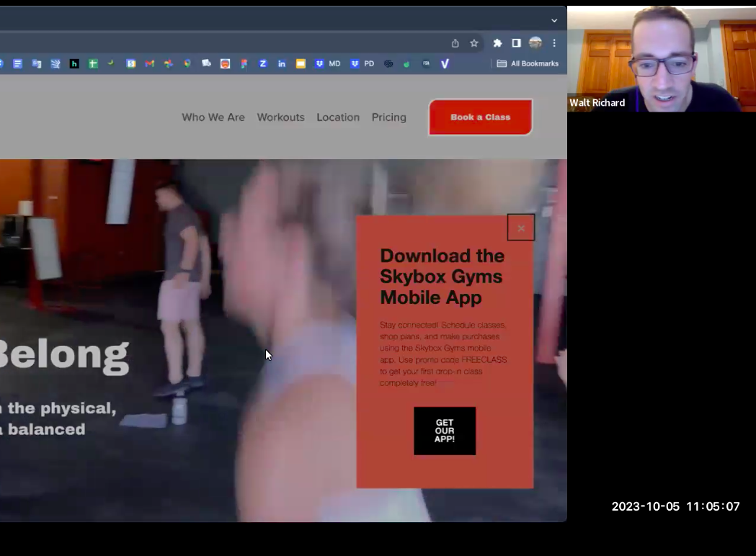Open the Dropbox MD bookmark
Viewport: 756px width, 556px height.
click(x=327, y=63)
